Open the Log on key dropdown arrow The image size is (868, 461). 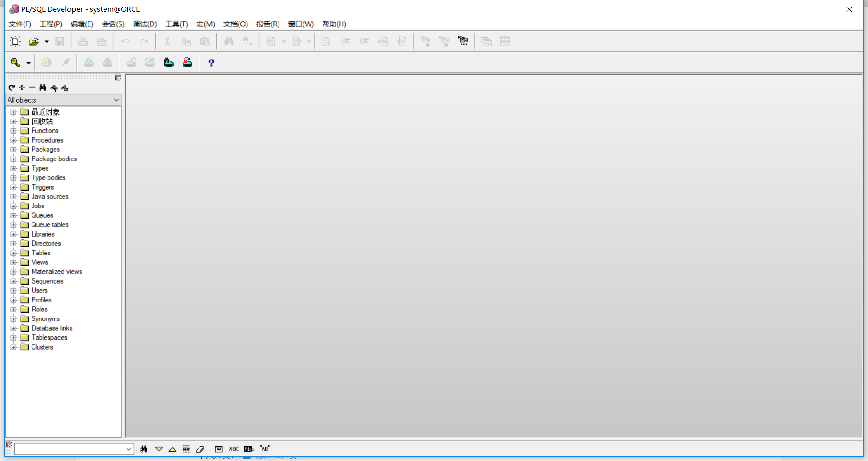click(x=28, y=63)
